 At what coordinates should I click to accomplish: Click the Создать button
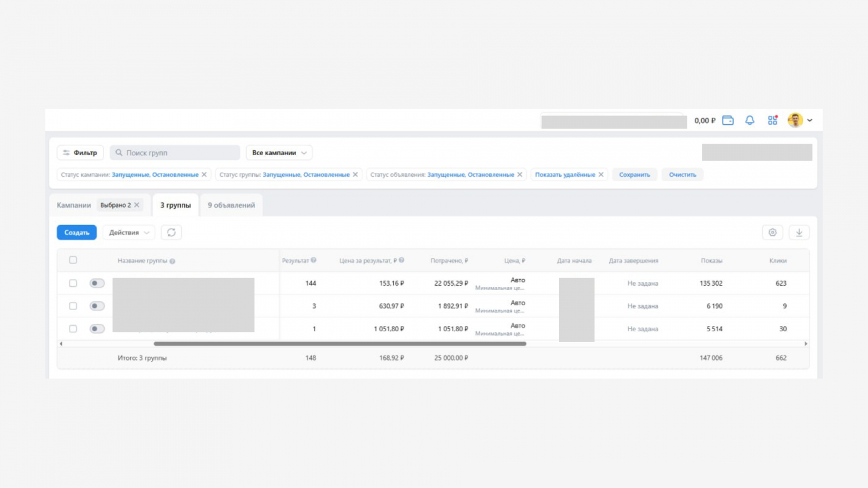click(x=76, y=233)
